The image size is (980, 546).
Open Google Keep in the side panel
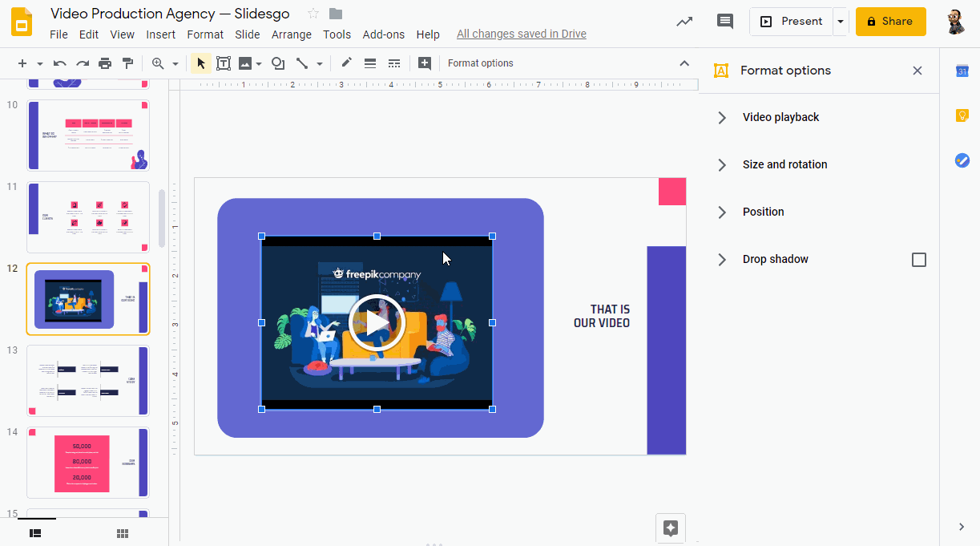pos(962,116)
